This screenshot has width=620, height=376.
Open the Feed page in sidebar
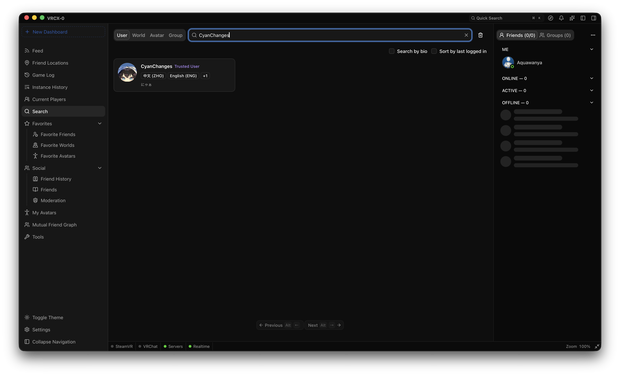pos(63,51)
